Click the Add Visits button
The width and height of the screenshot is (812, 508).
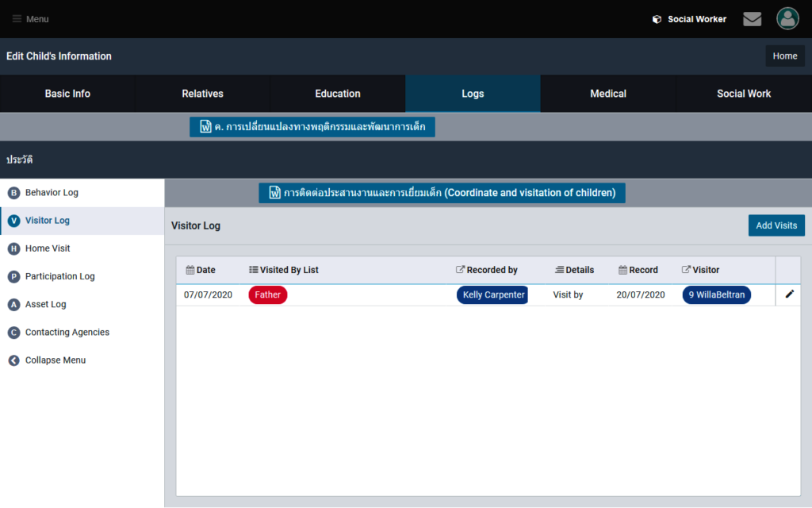point(776,225)
